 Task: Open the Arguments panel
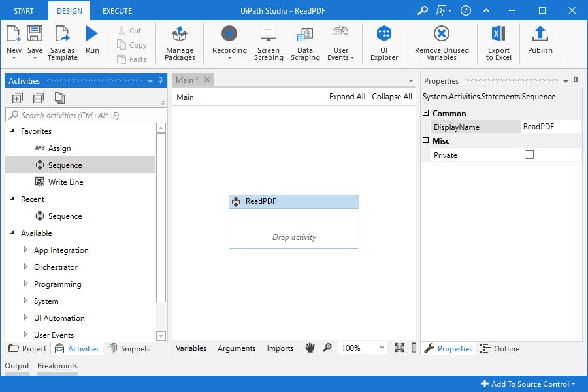(x=237, y=348)
